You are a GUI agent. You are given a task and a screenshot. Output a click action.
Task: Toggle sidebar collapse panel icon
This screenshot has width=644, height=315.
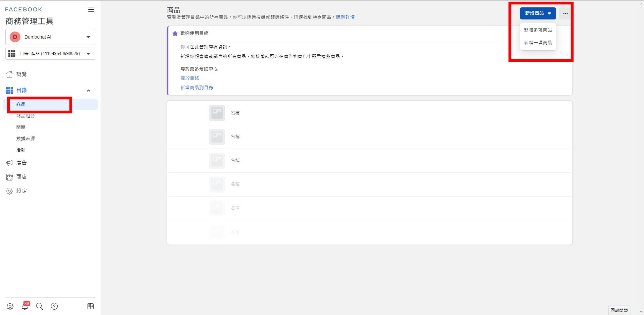coord(91,306)
